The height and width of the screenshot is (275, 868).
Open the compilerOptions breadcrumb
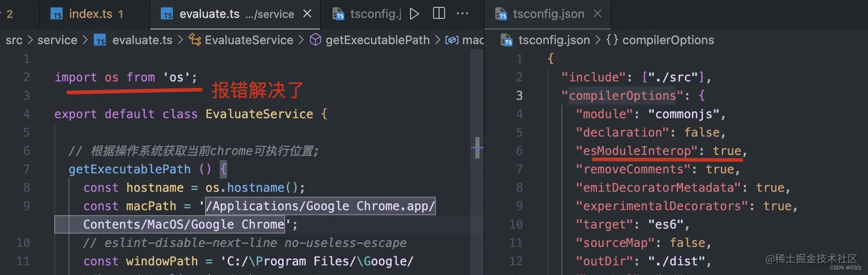point(668,40)
